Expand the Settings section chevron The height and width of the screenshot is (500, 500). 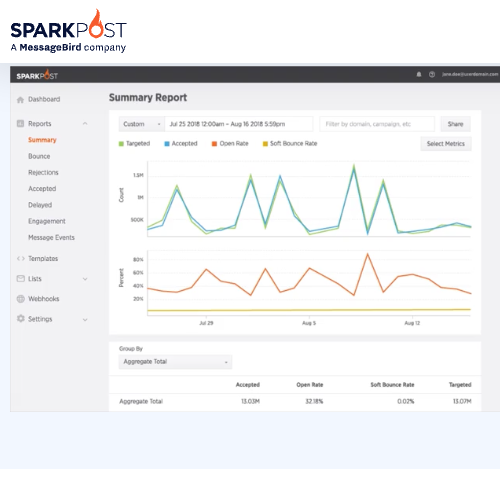pos(85,320)
